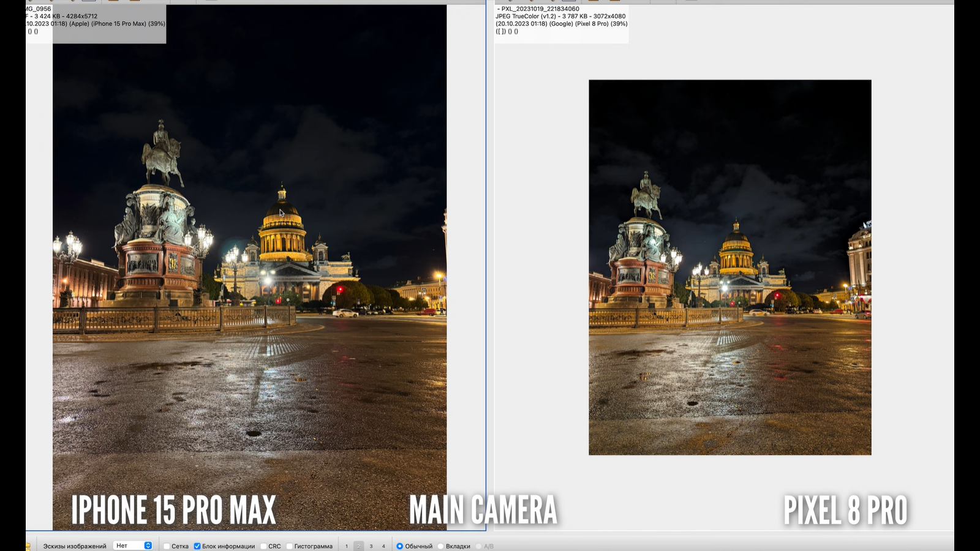Enable the Сетка checkbox
This screenshot has height=551, width=980.
pyautogui.click(x=167, y=546)
